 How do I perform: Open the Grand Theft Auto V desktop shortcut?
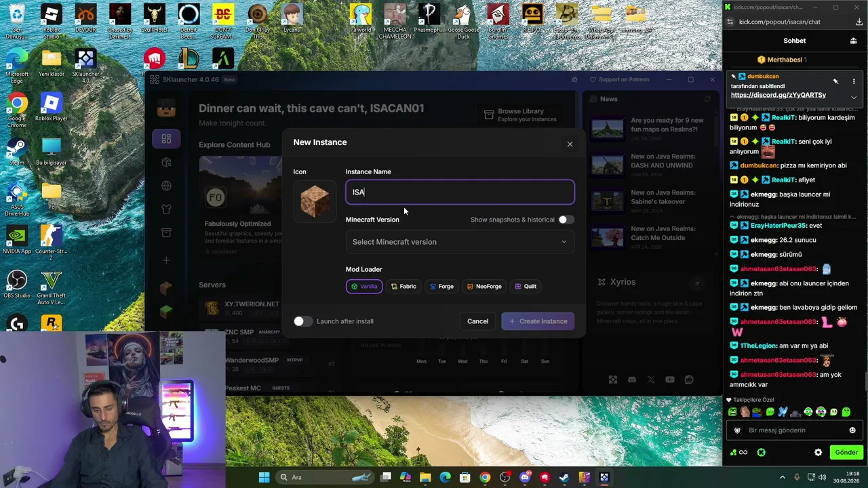pos(52,287)
